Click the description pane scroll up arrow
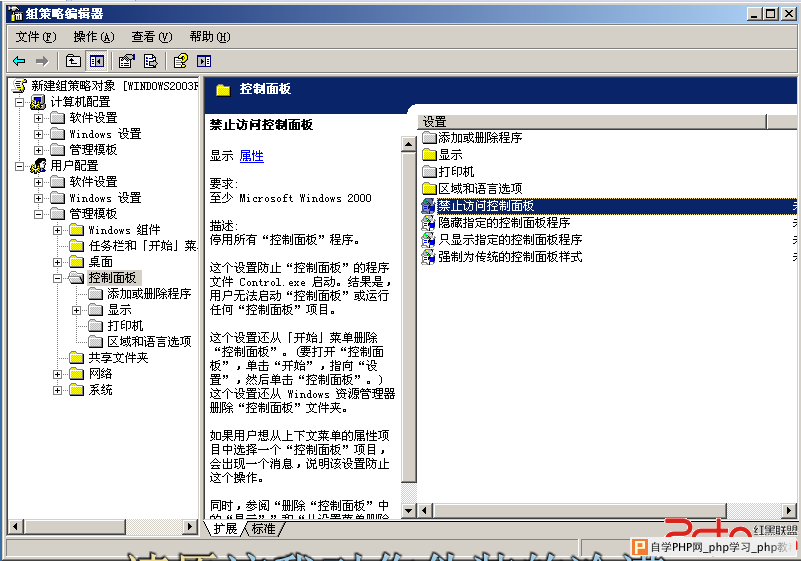 pyautogui.click(x=408, y=145)
